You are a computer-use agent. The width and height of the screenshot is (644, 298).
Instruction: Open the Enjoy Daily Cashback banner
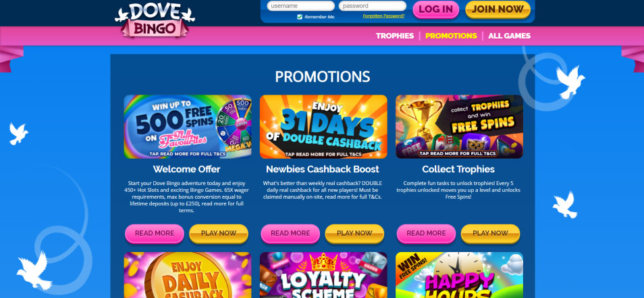tap(188, 275)
